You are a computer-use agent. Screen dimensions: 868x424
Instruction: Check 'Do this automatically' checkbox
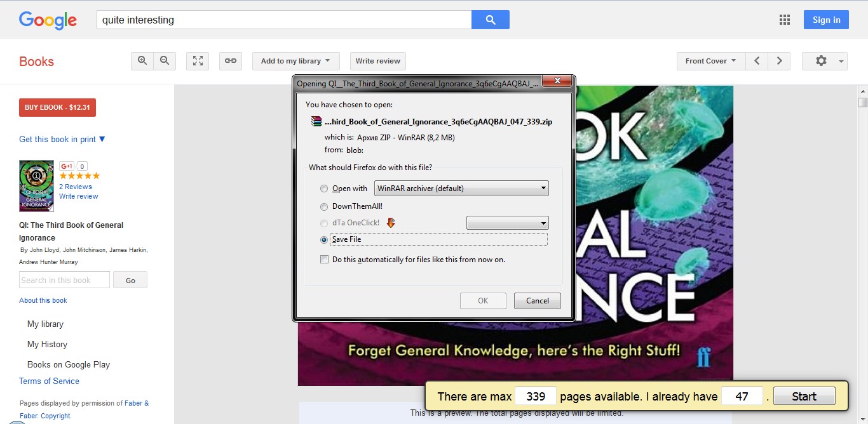325,260
